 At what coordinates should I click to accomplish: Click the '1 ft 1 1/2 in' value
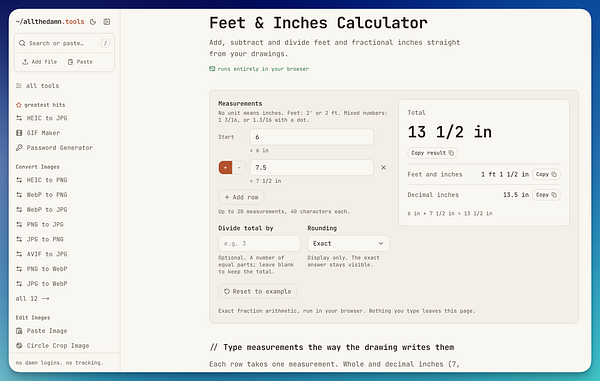click(505, 174)
